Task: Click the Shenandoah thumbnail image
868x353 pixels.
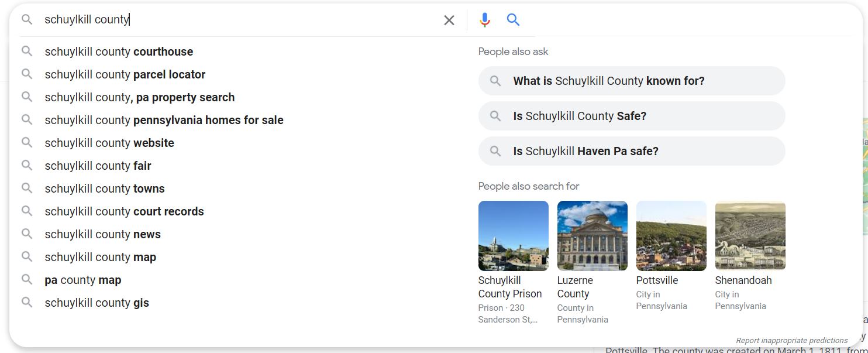Action: (750, 235)
